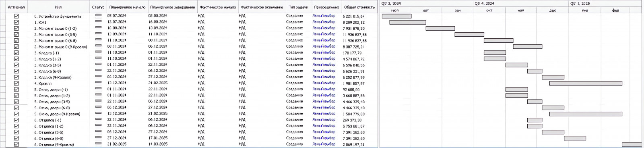The image size is (644, 148).
Task: Select Gantt bar for Монолит выше 0 (3-5)
Action: point(469,35)
